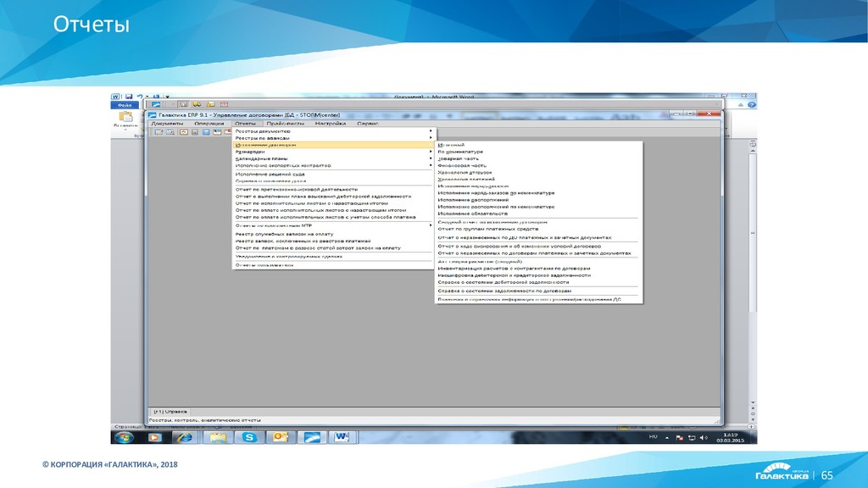This screenshot has width=868, height=488.
Task: Choose Инвентаризация расчетов с контрагентами по договорам
Action: tap(538, 269)
